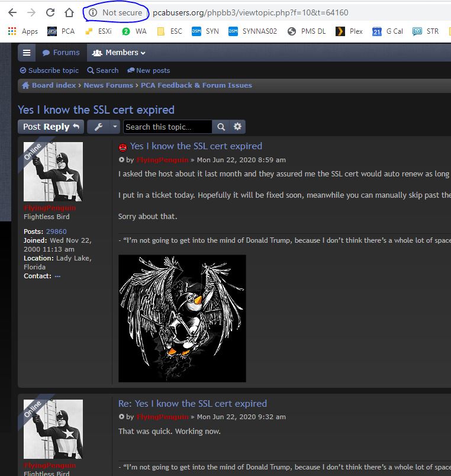Click the magnifier search button in topic search
Screen dimensions: 451x476
(221, 127)
